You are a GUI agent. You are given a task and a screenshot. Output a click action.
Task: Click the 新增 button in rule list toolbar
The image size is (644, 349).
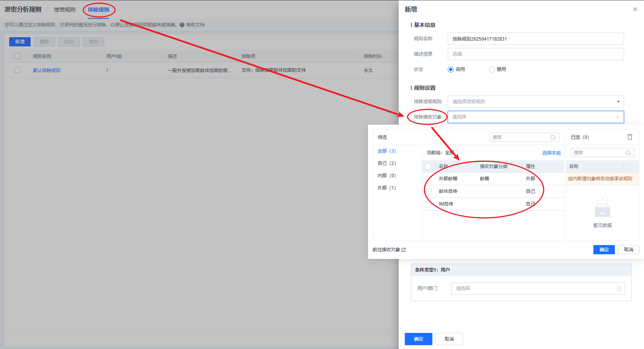(20, 42)
